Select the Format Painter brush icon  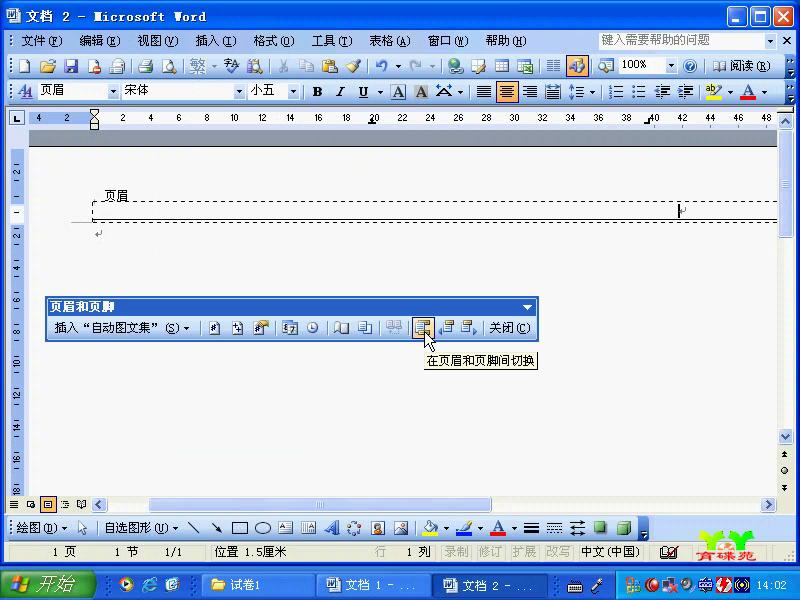[353, 66]
